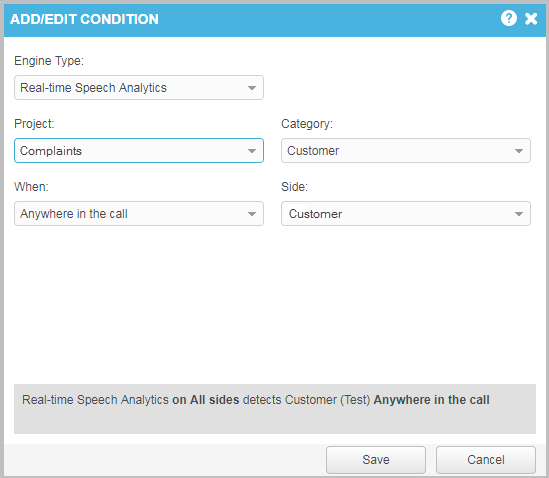Open the Category dropdown
This screenshot has height=478, width=549.
tap(405, 151)
